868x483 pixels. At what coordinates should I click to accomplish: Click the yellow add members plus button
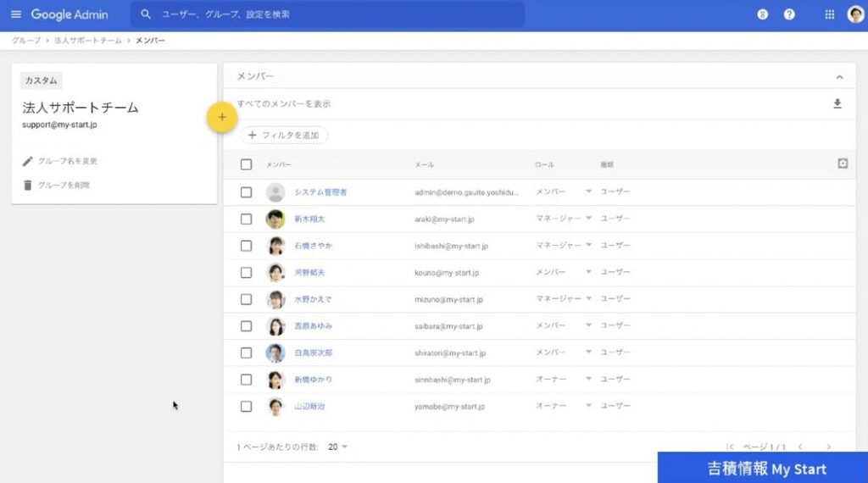click(222, 117)
